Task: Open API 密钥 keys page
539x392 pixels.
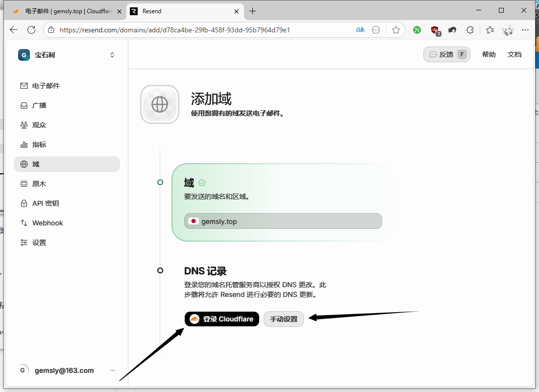Action: [46, 203]
